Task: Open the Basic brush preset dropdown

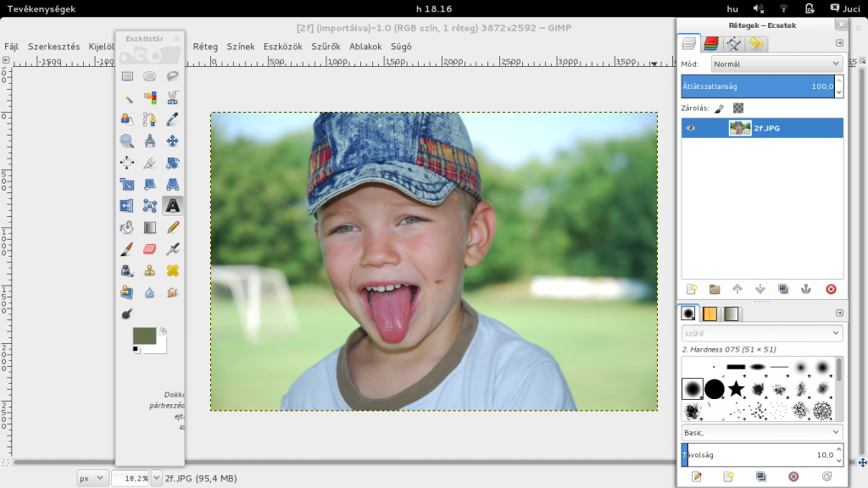Action: 759,432
